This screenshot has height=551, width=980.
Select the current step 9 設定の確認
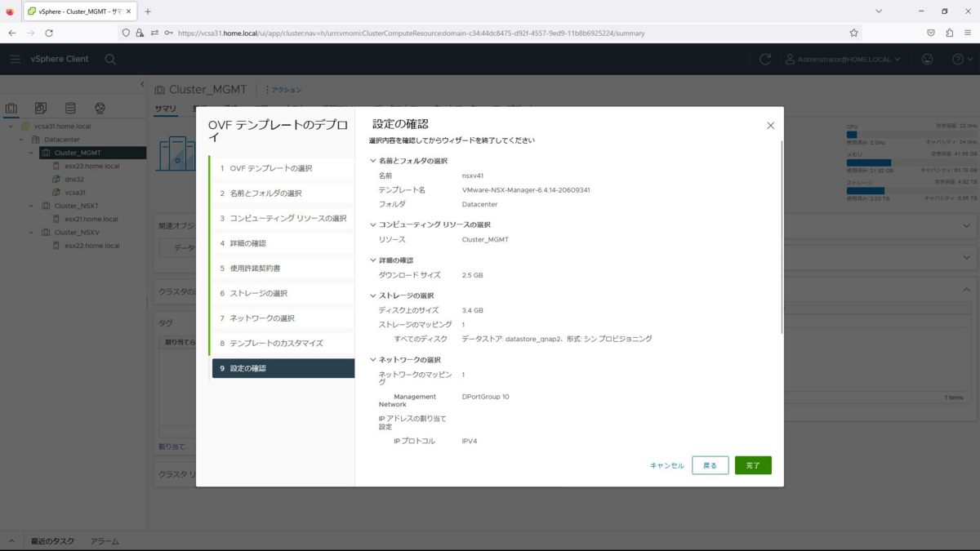pyautogui.click(x=283, y=368)
